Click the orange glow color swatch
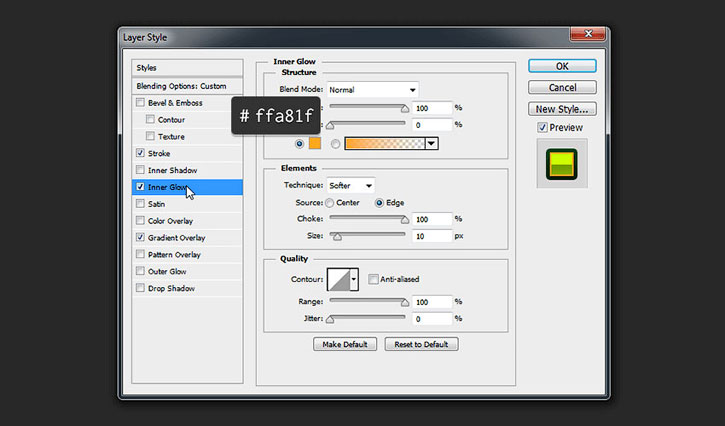 315,143
